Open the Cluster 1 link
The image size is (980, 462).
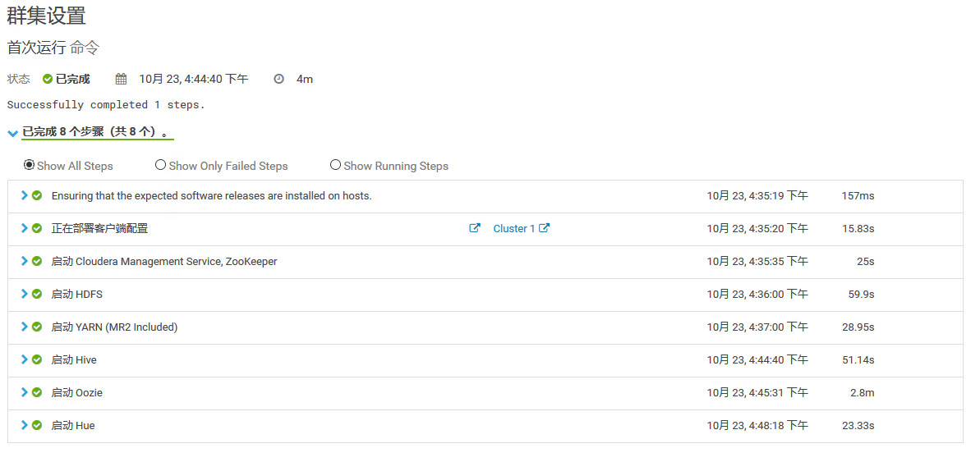(513, 228)
